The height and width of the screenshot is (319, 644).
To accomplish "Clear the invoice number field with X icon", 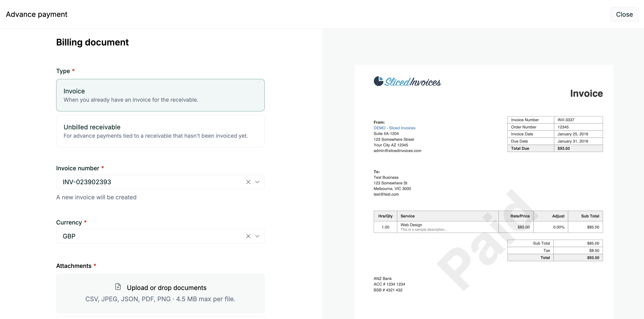I will click(248, 182).
